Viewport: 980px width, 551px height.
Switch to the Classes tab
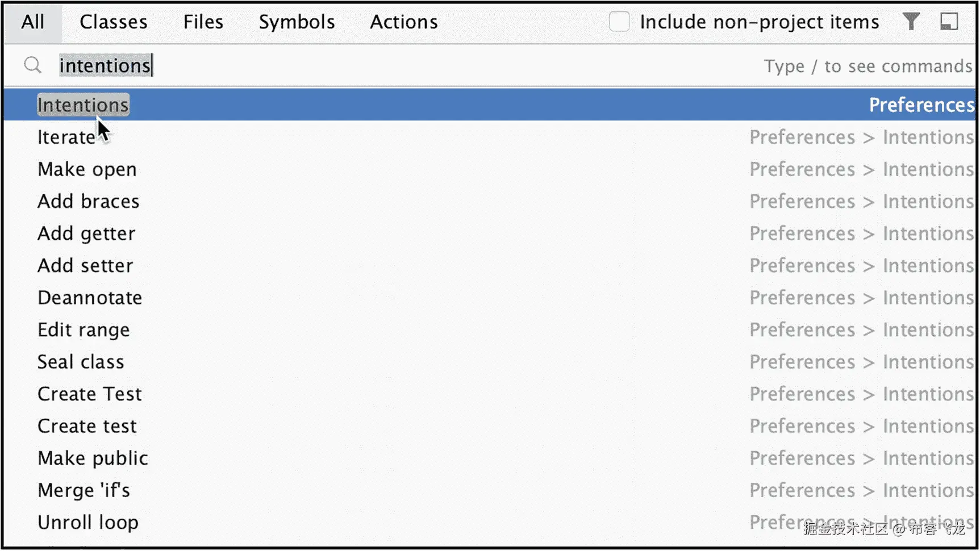pos(114,22)
